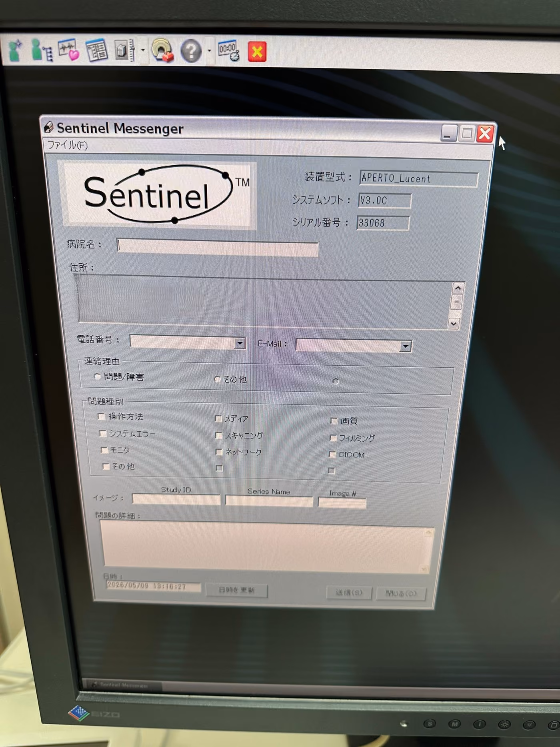Click the 病院名 text field
The height and width of the screenshot is (747, 560).
point(217,247)
